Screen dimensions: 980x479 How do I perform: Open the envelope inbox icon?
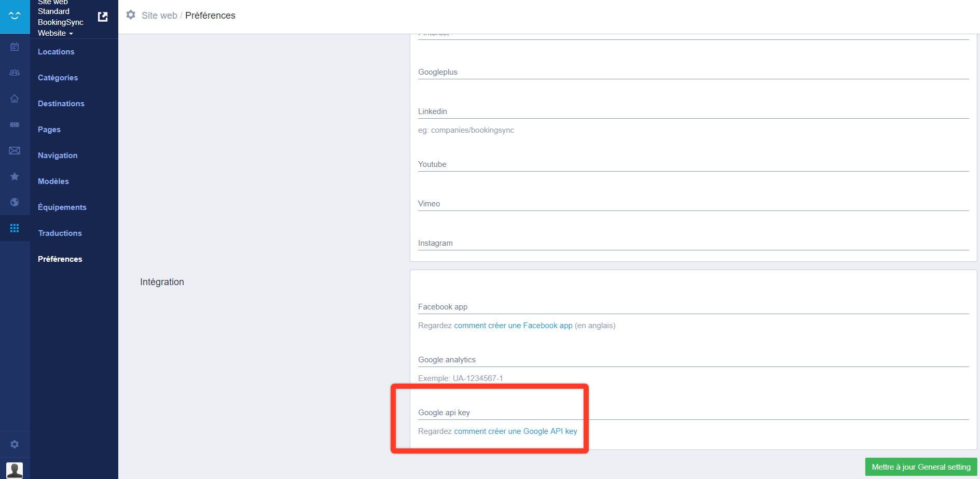pos(15,151)
